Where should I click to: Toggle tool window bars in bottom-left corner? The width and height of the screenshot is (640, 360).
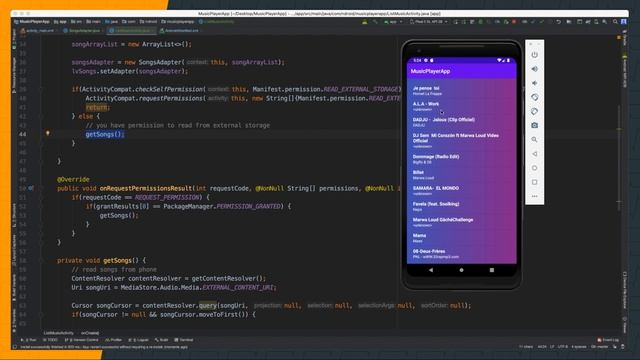(15, 347)
